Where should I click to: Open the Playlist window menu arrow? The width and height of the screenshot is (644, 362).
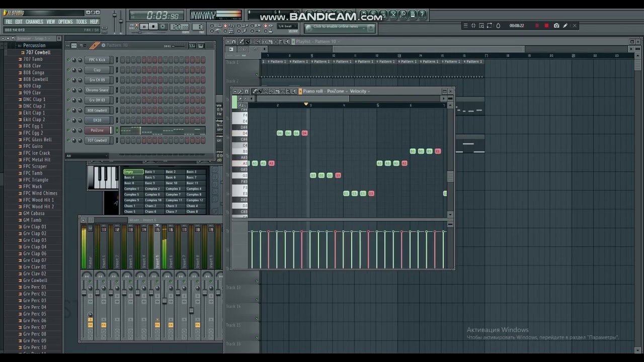[228, 42]
